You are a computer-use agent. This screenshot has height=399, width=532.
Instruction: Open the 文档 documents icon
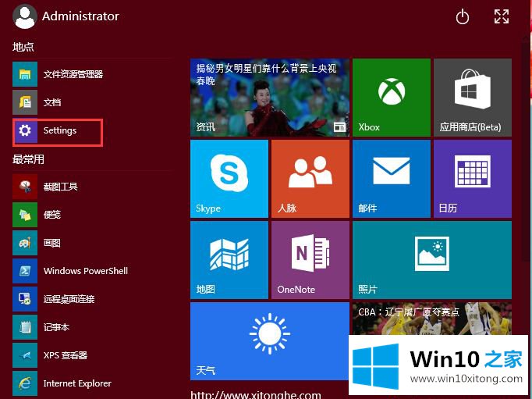tap(25, 102)
